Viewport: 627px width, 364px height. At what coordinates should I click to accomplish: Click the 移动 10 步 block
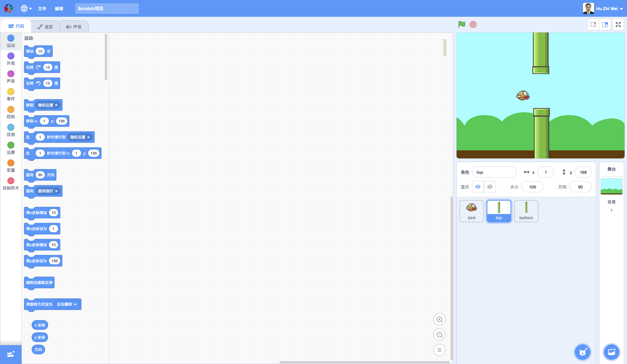tap(38, 51)
